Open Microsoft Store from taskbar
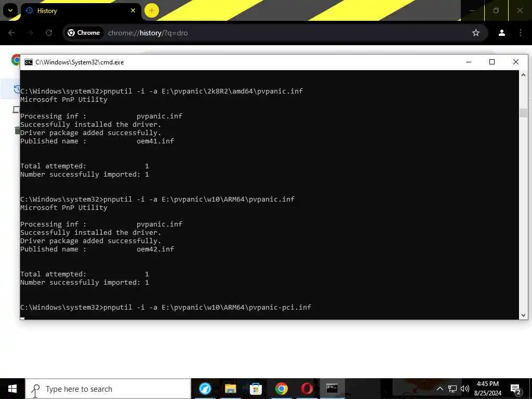The image size is (532, 399). 256,389
